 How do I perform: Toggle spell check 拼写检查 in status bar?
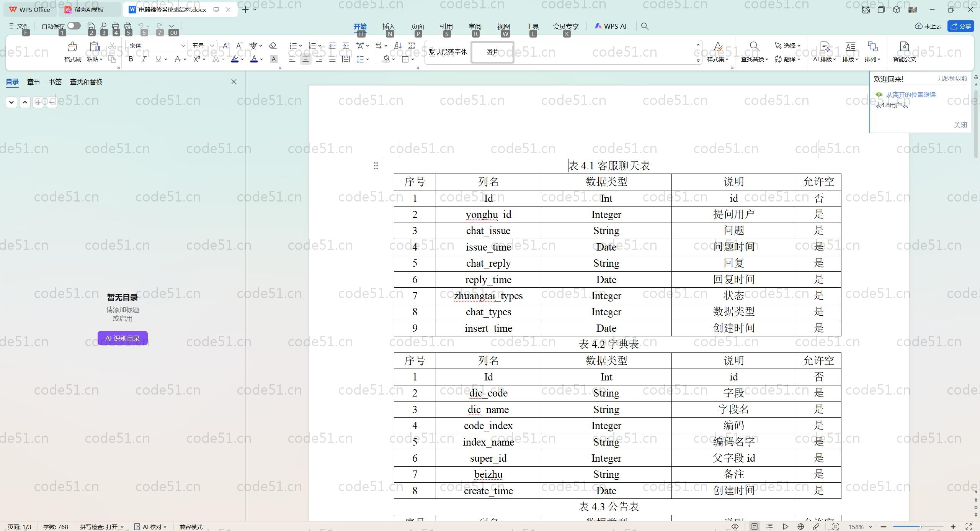pyautogui.click(x=101, y=526)
